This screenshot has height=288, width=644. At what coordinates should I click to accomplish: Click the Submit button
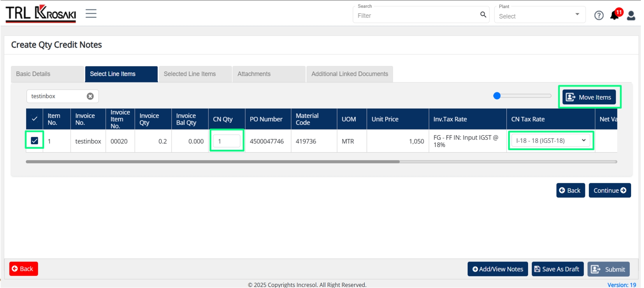pyautogui.click(x=609, y=269)
